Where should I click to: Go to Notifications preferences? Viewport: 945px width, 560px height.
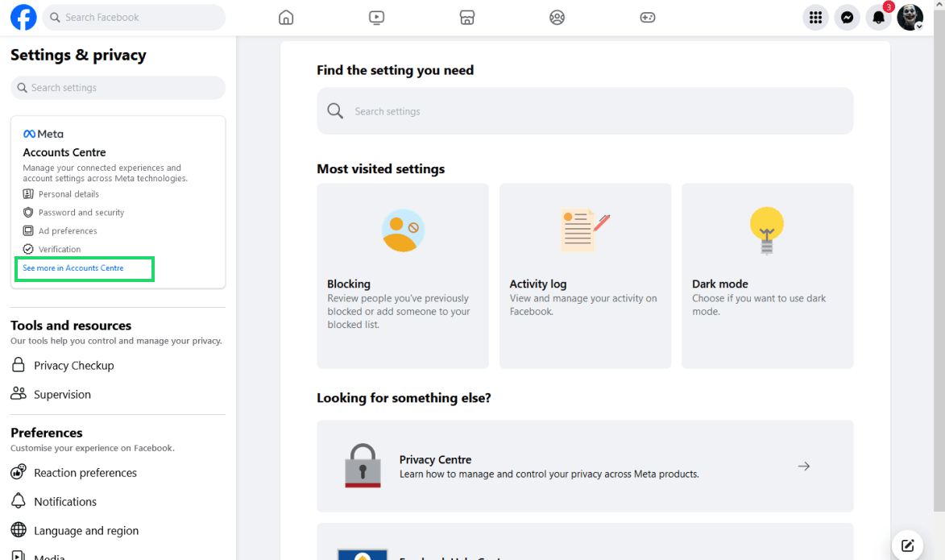coord(64,502)
